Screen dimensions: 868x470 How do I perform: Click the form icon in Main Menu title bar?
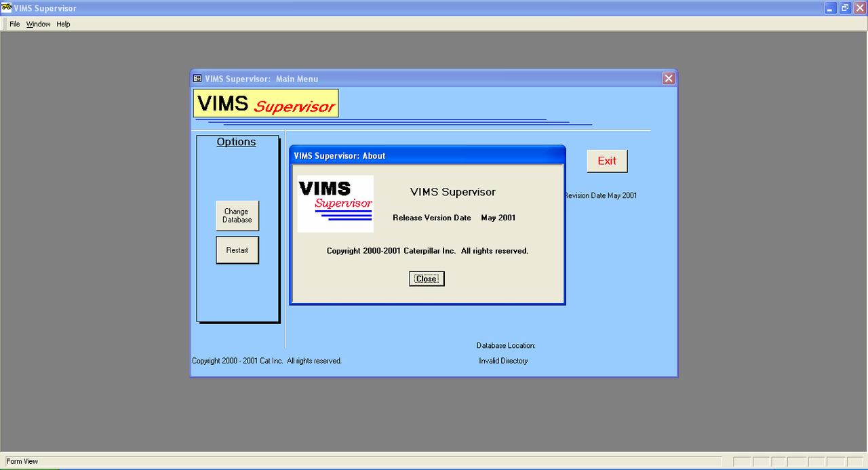click(197, 79)
